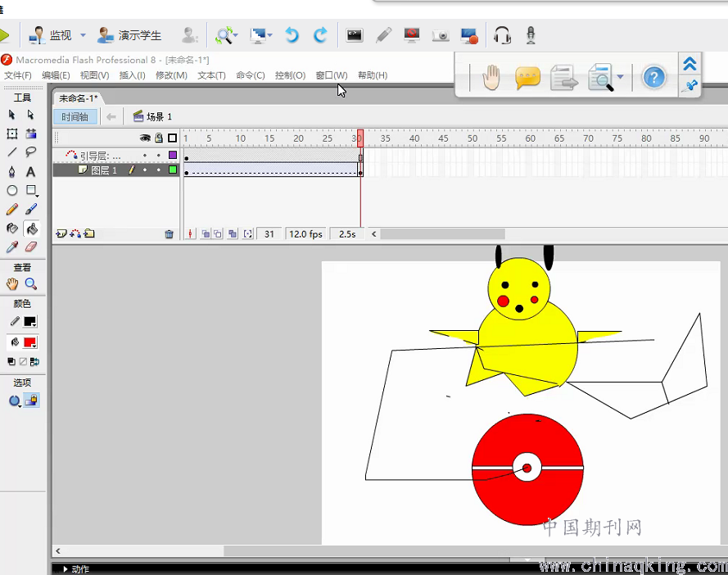Select the Text tool
Screen dimensions: 728x575
point(30,172)
